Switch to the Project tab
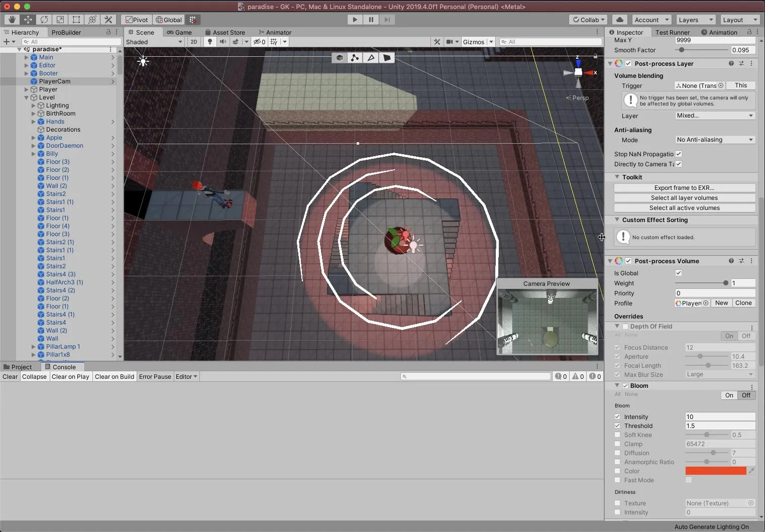 (18, 367)
